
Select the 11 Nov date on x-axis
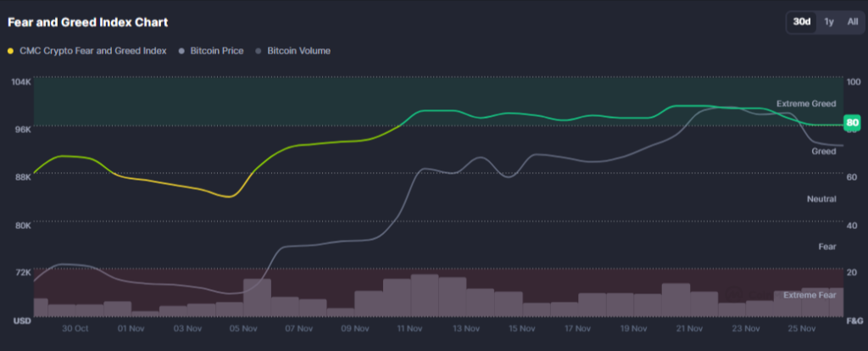pos(410,328)
